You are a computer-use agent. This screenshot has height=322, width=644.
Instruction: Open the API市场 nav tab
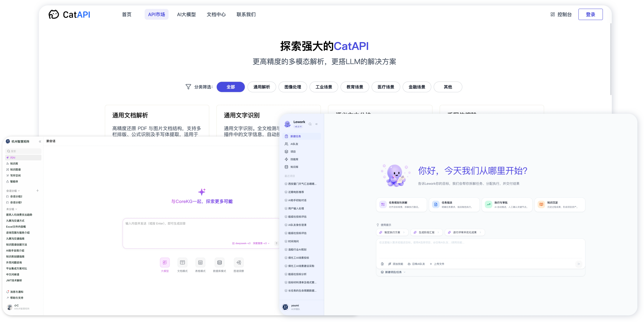[x=157, y=15]
